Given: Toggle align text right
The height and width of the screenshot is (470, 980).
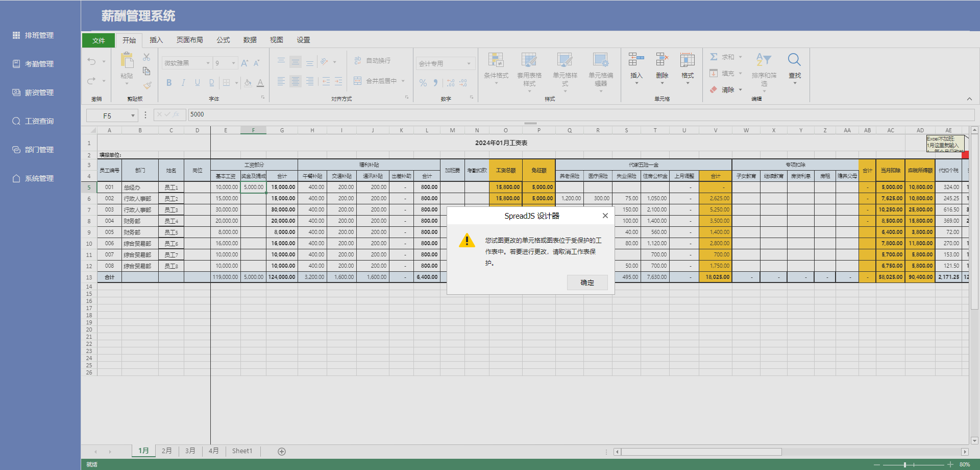Looking at the screenshot, I should coord(310,81).
